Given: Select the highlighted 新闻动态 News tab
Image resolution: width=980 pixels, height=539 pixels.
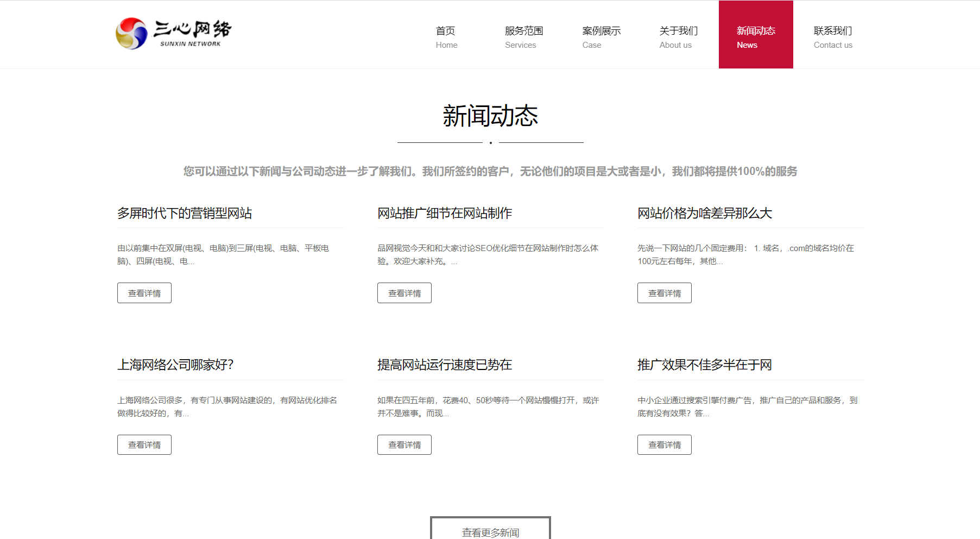Looking at the screenshot, I should (x=755, y=37).
